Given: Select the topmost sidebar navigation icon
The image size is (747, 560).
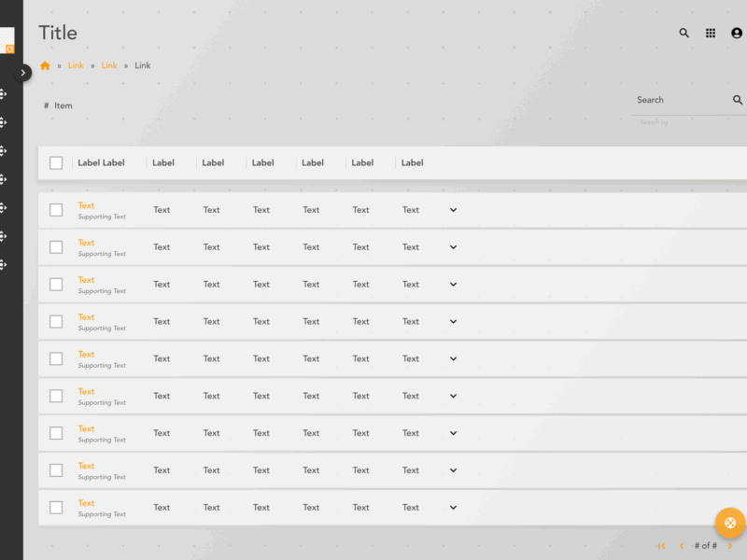Looking at the screenshot, I should coord(4,91).
